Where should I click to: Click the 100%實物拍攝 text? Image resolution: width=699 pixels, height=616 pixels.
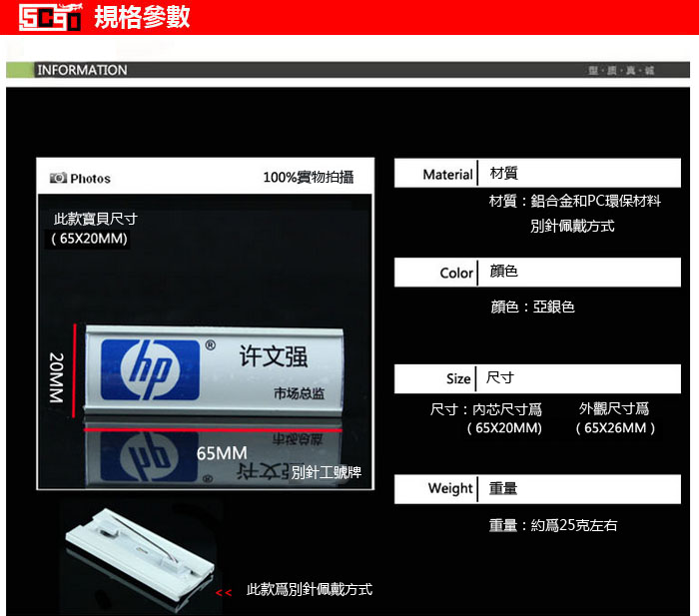(309, 177)
